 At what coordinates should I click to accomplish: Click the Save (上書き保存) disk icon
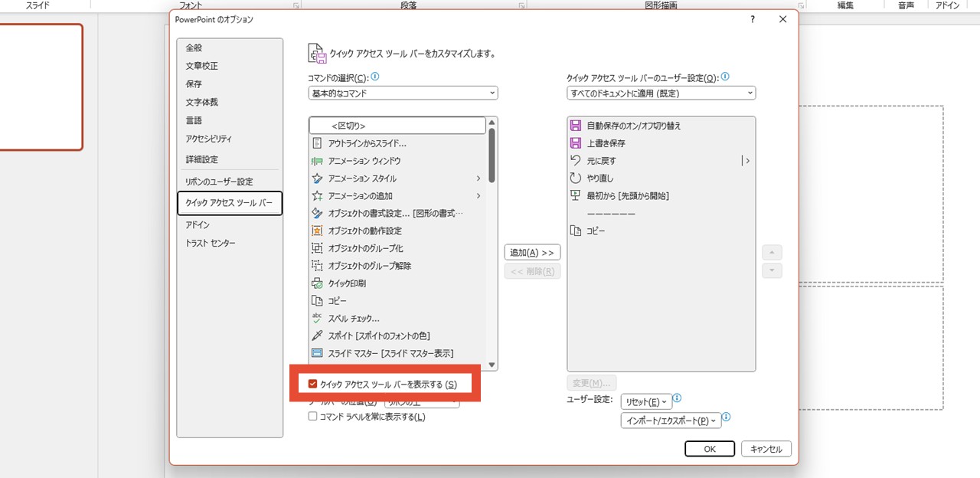(x=576, y=143)
